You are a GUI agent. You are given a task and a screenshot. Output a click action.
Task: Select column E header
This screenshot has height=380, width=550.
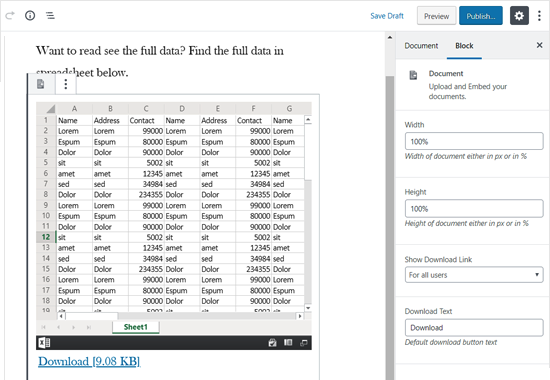[217, 108]
